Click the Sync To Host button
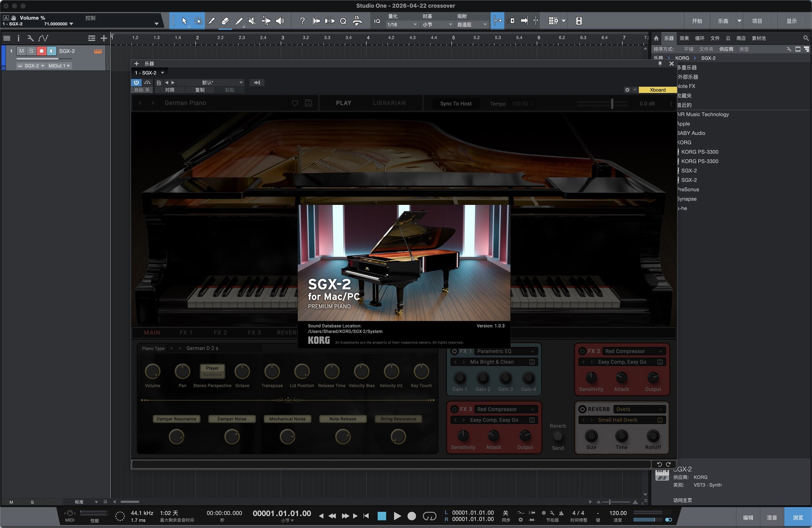This screenshot has height=528, width=812. [455, 104]
